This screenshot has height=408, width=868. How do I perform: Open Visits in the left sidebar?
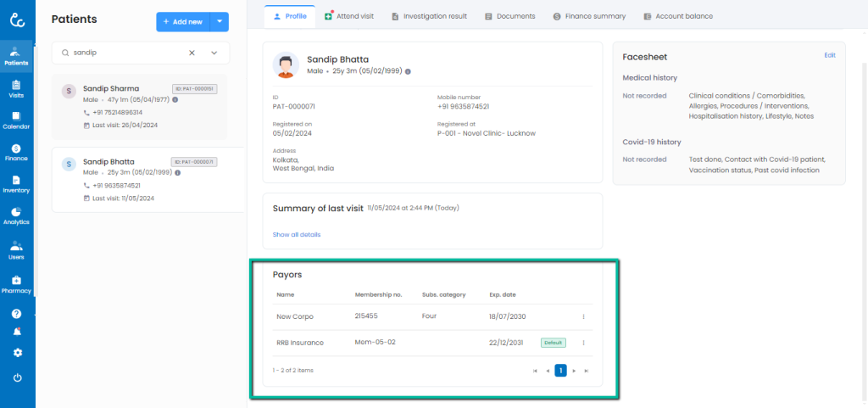16,88
